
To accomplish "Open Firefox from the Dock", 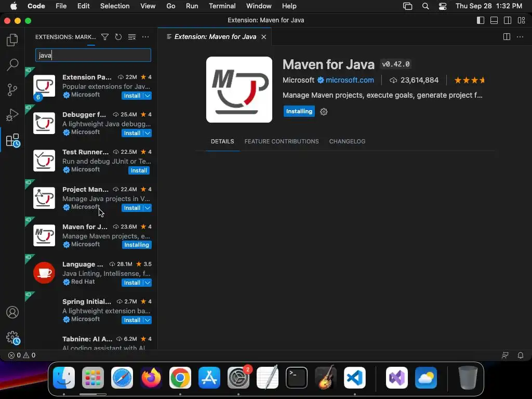I will pyautogui.click(x=151, y=378).
